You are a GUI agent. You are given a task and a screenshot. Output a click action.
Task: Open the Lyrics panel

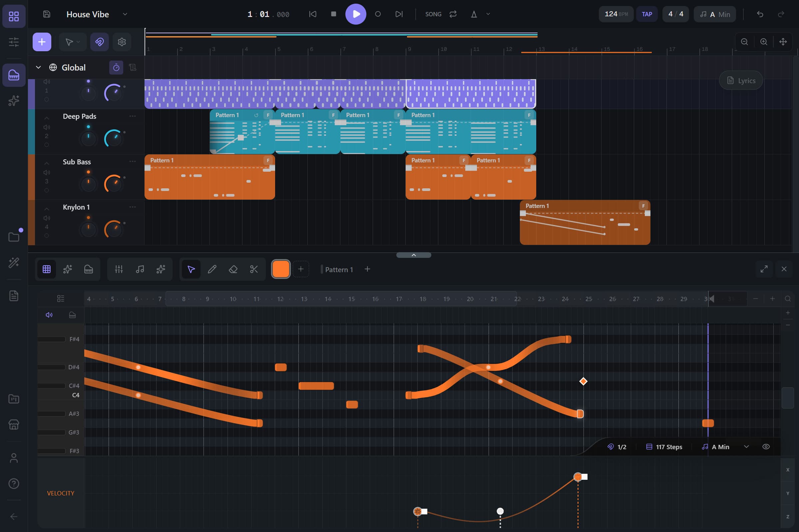pyautogui.click(x=740, y=81)
